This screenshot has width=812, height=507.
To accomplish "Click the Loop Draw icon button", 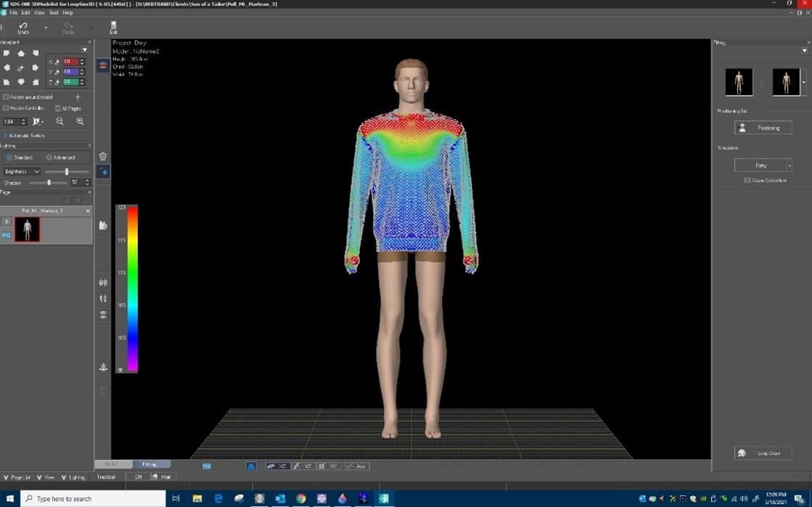I will pos(763,453).
